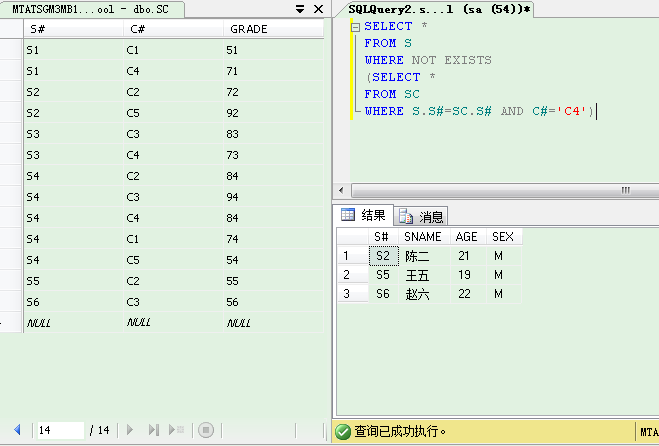Click the green success checkmark status icon
The image size is (659, 446).
343,432
